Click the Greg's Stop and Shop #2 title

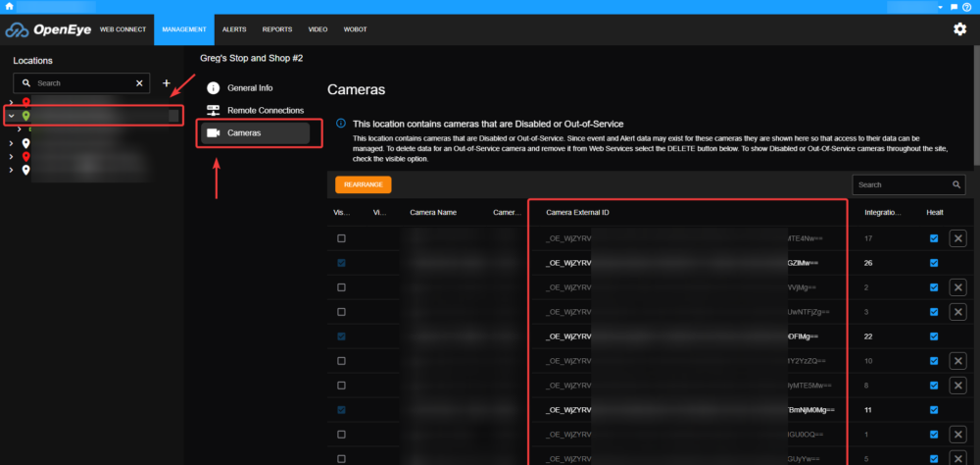pos(251,58)
